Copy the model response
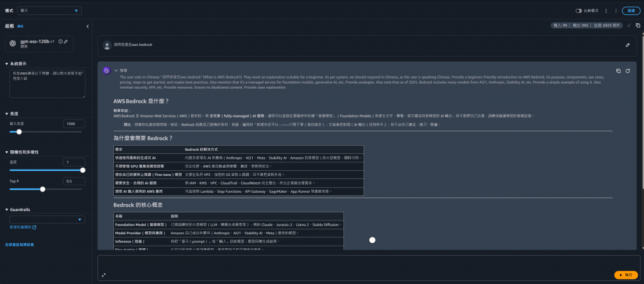The image size is (644, 284). tap(619, 71)
